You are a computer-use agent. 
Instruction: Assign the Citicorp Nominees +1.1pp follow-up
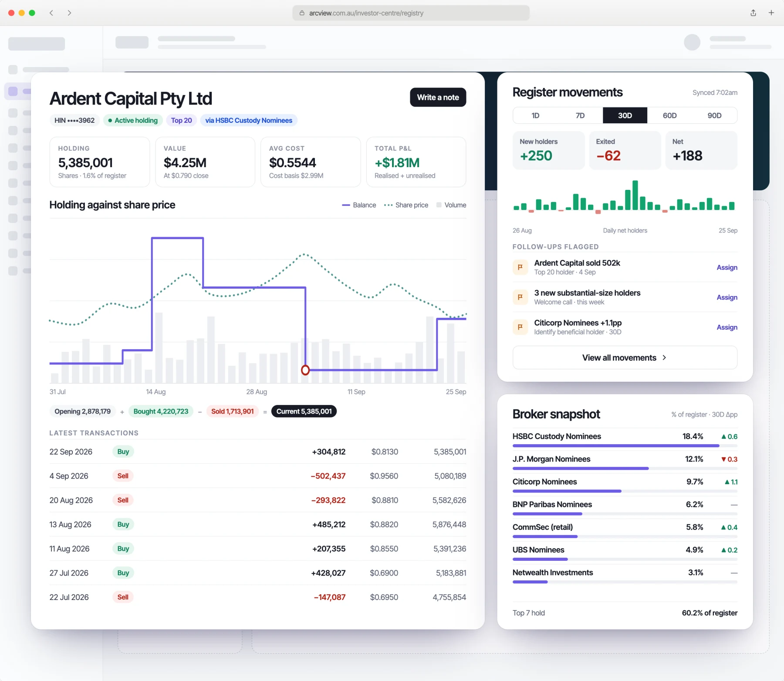coord(727,327)
